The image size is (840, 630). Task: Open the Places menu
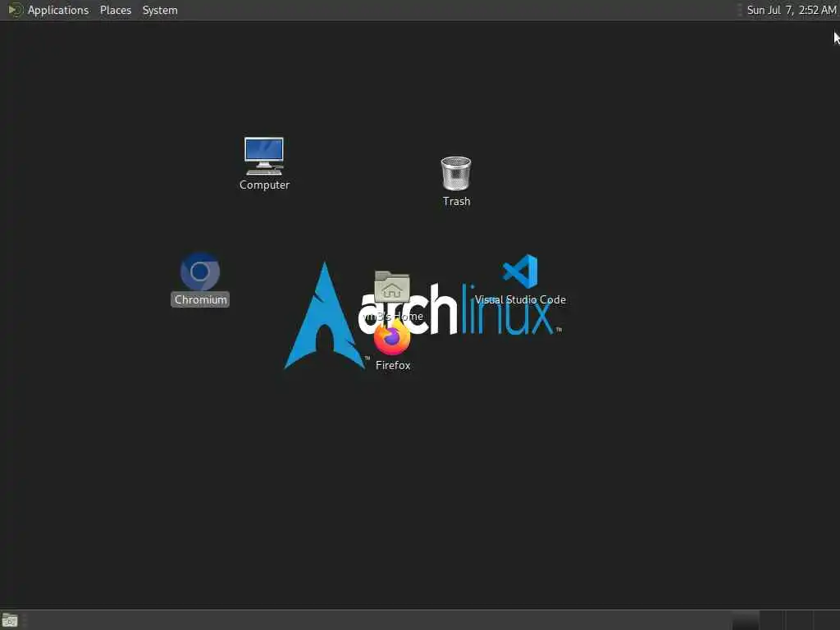click(x=116, y=10)
